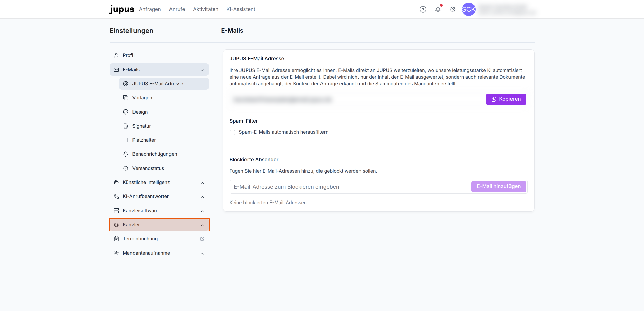Click the blurred JUPUS email address field
Screen dimensions: 644x312
(x=282, y=99)
